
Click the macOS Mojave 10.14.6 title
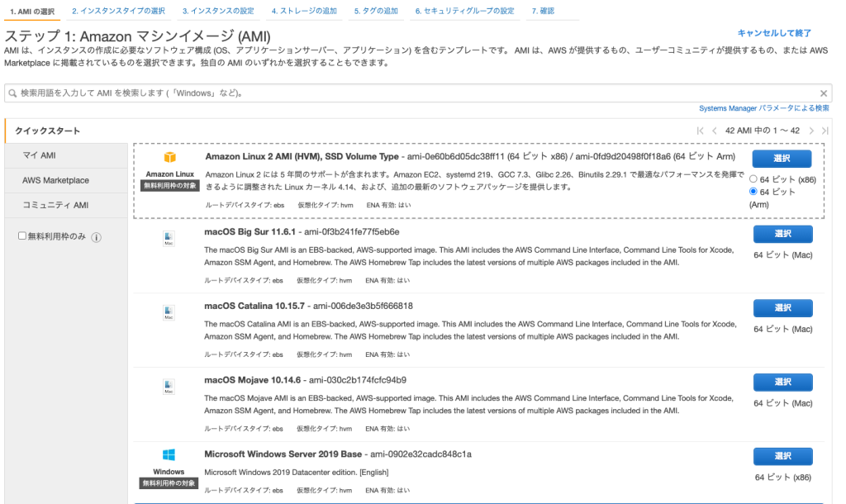252,380
